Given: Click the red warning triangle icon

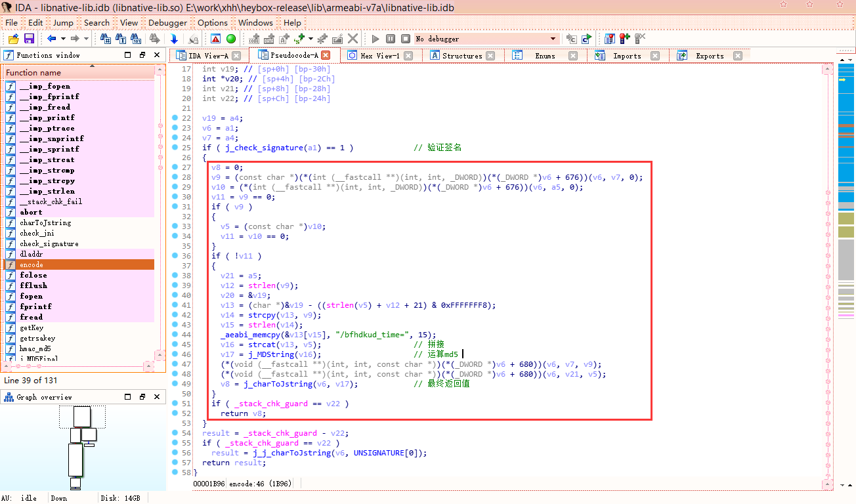Looking at the screenshot, I should click(x=215, y=39).
